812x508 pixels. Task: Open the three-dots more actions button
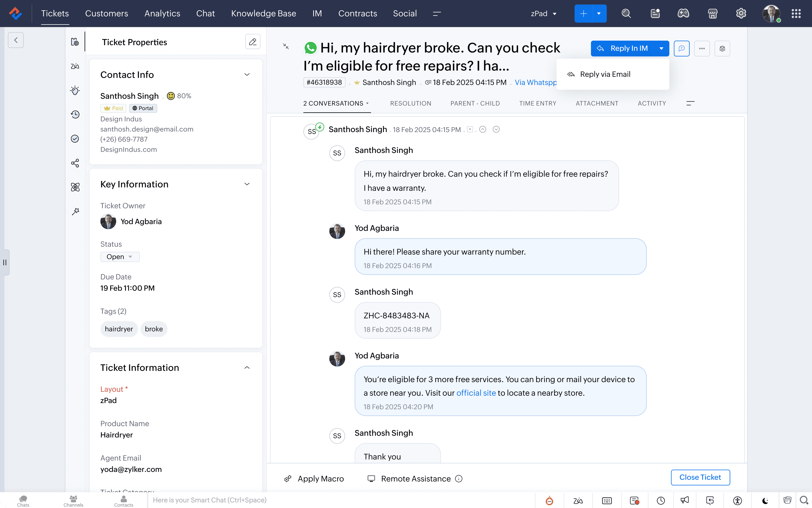[x=702, y=48]
